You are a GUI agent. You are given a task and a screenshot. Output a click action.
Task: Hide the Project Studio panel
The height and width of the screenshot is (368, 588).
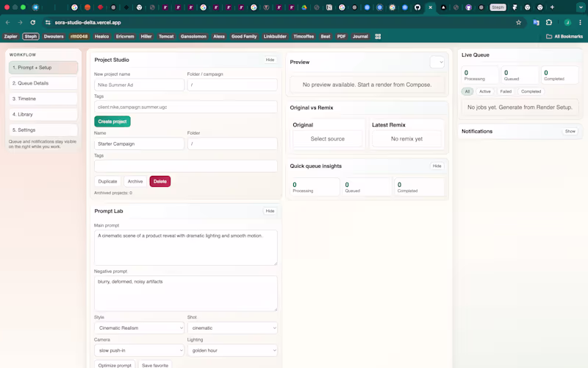coord(270,60)
